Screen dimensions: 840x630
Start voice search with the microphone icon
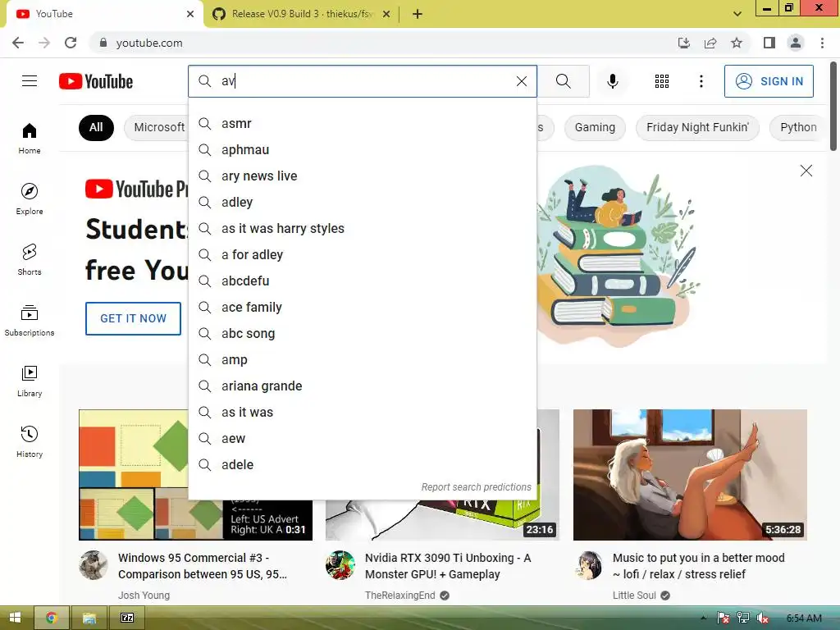pyautogui.click(x=612, y=81)
